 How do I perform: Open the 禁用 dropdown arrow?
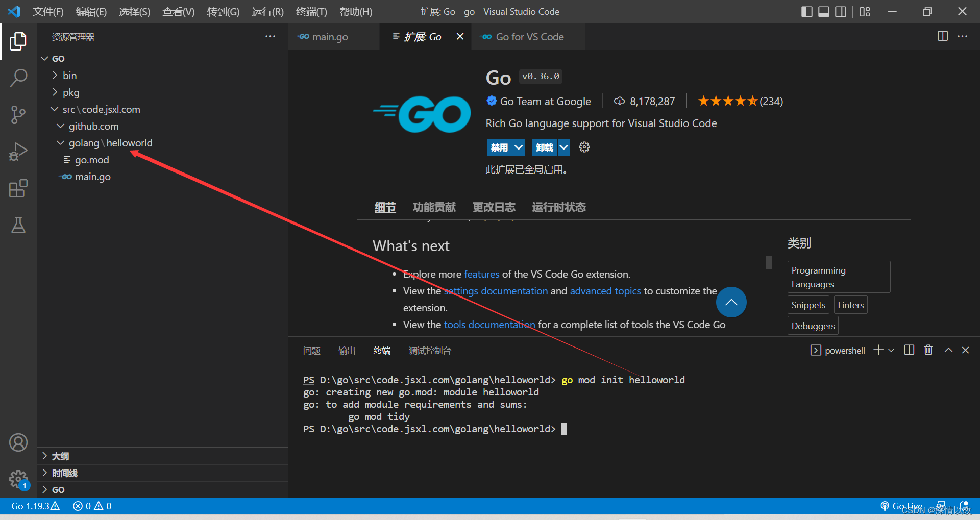click(519, 147)
